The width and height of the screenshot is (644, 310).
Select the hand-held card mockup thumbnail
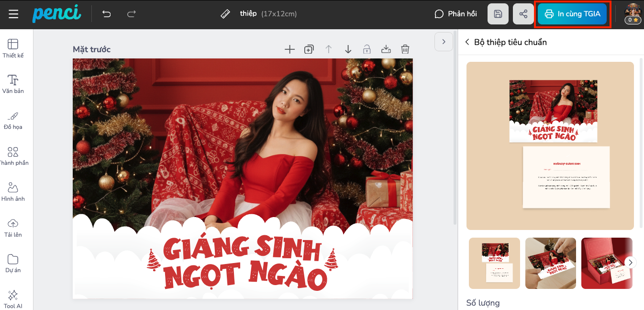(x=550, y=263)
